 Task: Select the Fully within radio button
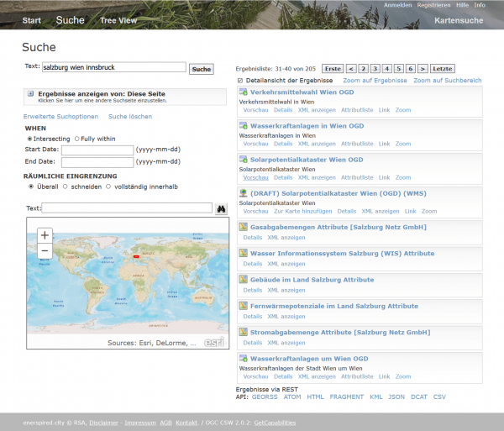pos(77,139)
